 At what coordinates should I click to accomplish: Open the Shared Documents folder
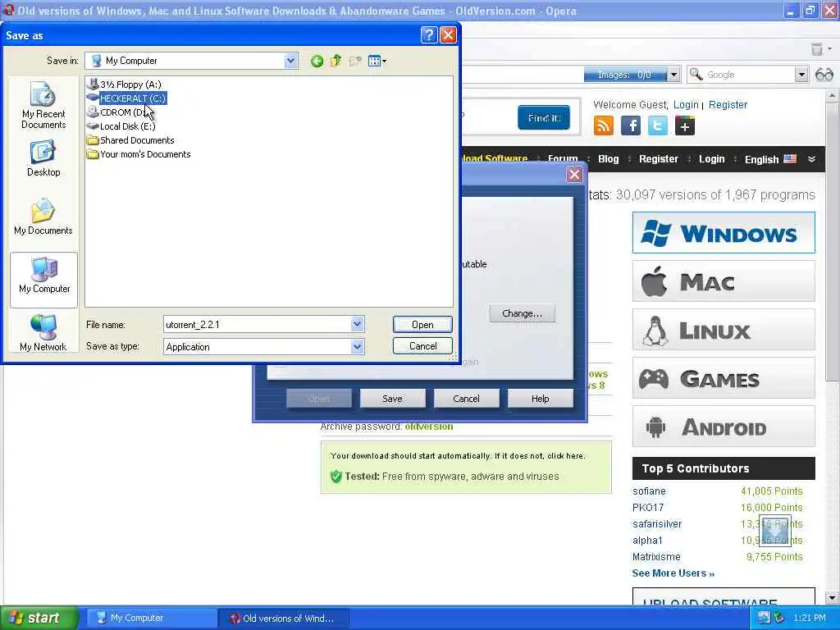[130, 139]
